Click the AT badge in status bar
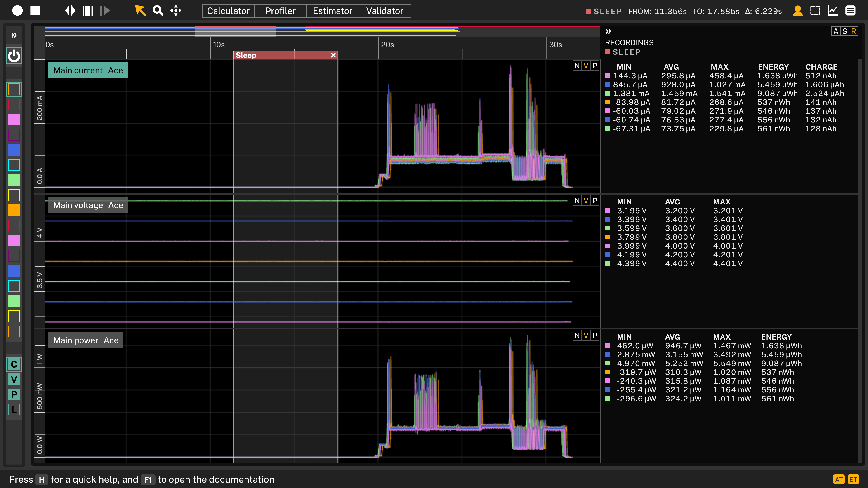 pyautogui.click(x=839, y=479)
